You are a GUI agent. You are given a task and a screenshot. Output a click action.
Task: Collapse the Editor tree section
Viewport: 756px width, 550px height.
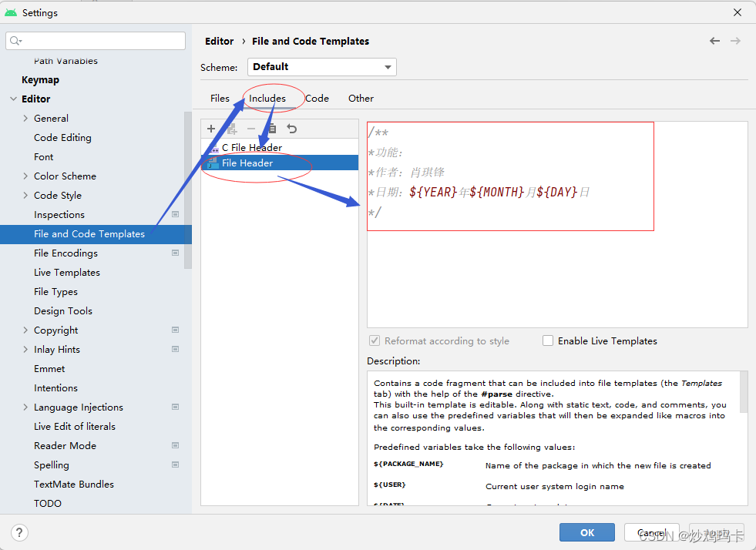click(x=13, y=99)
